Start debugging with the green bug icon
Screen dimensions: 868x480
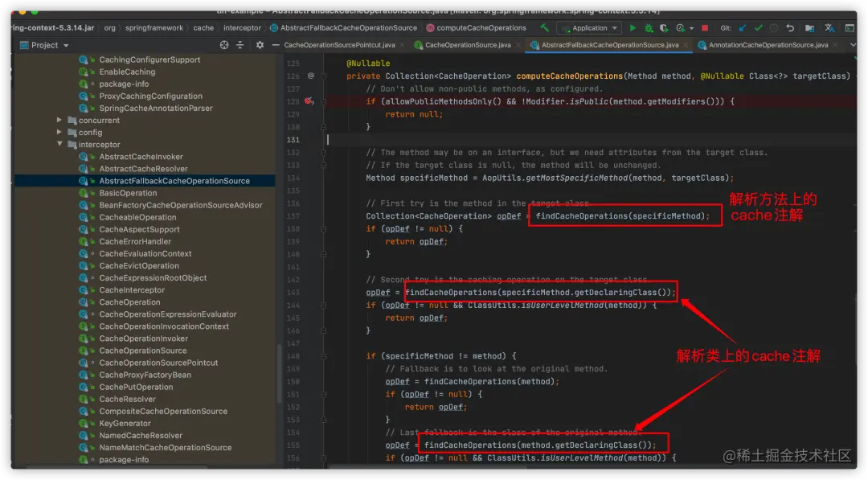click(649, 27)
